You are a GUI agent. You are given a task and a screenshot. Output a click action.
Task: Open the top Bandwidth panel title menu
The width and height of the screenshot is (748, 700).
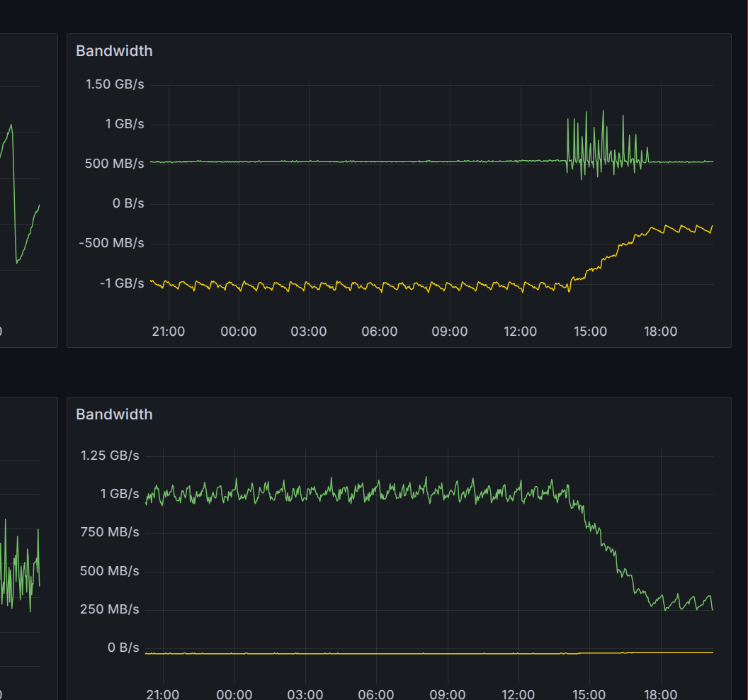coord(114,50)
